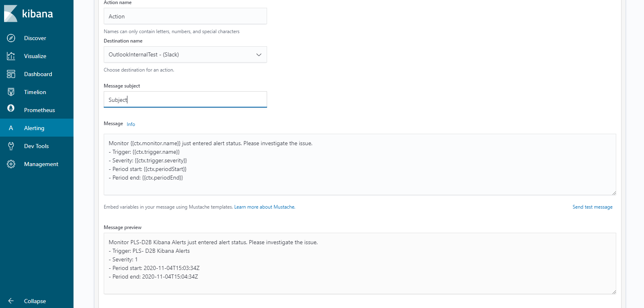Click the Visualize chart icon
This screenshot has width=644, height=308.
11,56
